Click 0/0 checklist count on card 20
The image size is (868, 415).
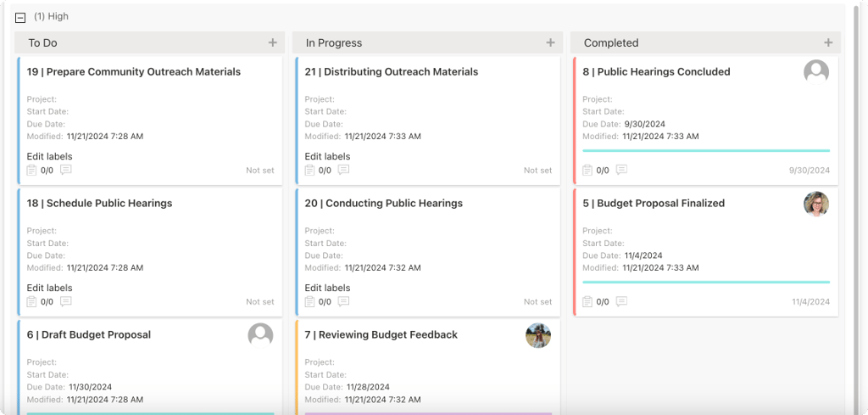[x=325, y=301]
